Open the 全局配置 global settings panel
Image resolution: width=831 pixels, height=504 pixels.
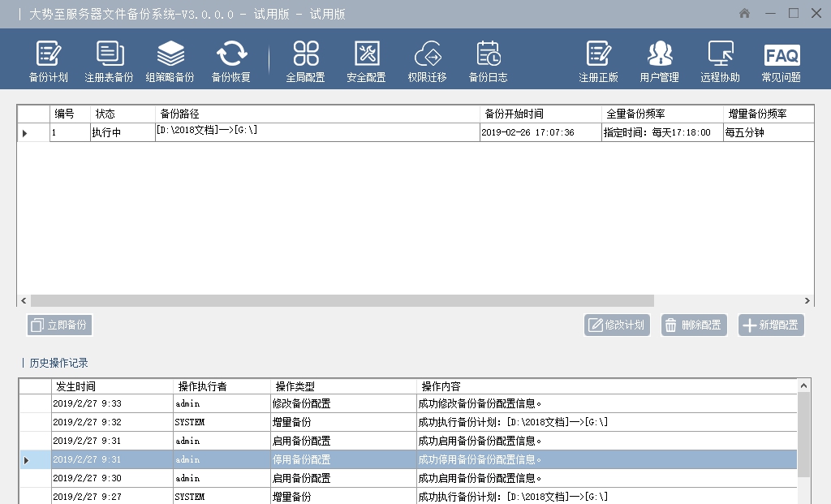coord(308,60)
